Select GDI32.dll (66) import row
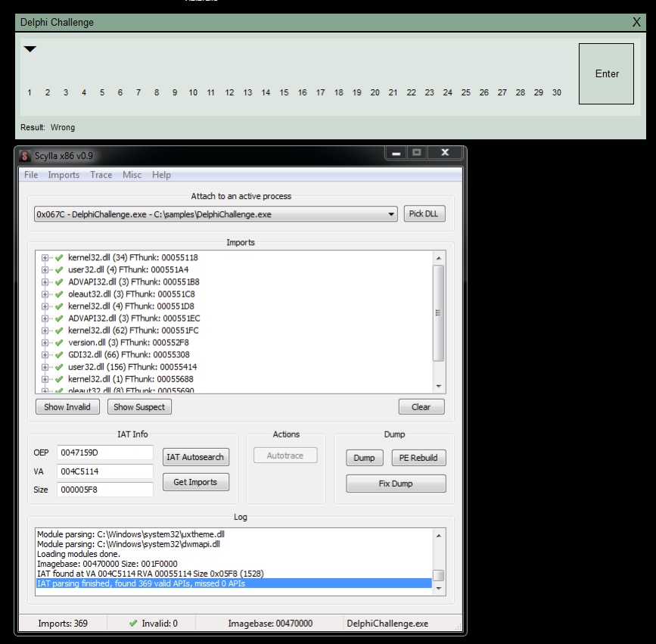The width and height of the screenshot is (656, 644). (x=129, y=355)
